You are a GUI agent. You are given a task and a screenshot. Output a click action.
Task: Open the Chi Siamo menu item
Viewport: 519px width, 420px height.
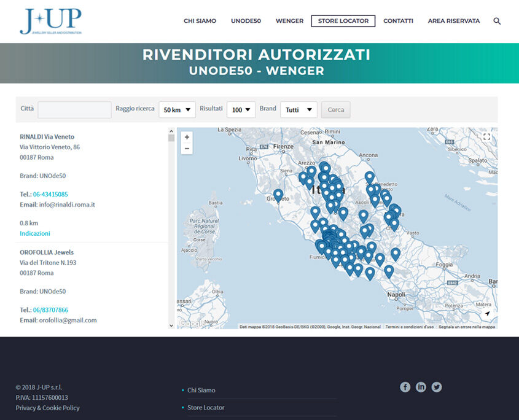pyautogui.click(x=200, y=21)
